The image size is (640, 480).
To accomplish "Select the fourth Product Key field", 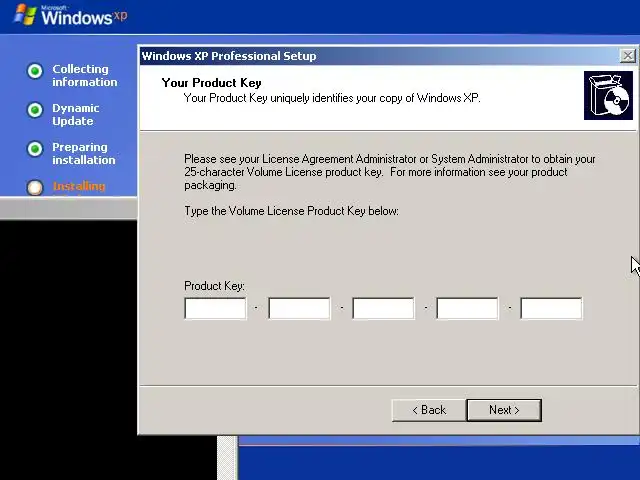I will pyautogui.click(x=467, y=308).
